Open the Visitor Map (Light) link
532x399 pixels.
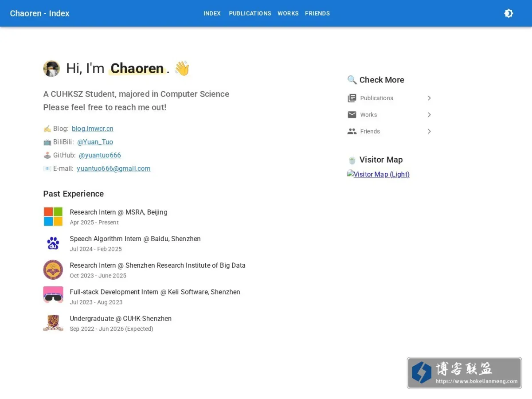(x=378, y=174)
